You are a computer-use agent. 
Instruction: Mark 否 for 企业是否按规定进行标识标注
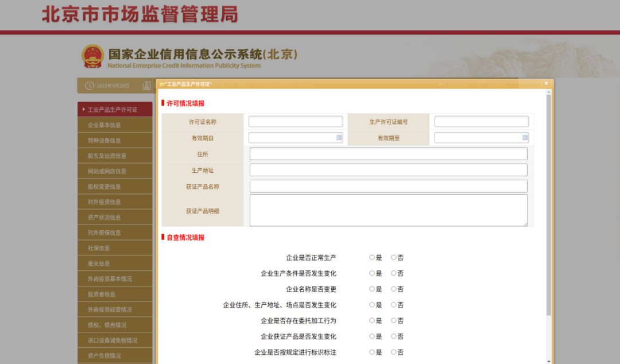pos(393,352)
